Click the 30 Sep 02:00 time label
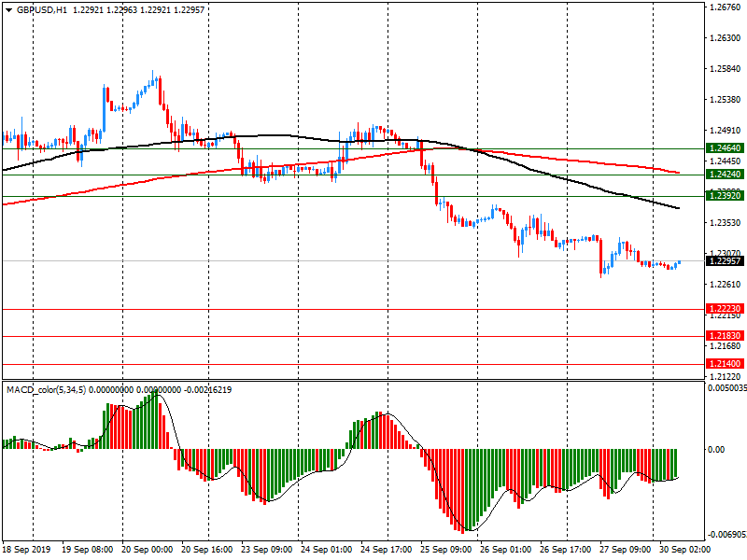 (685, 550)
